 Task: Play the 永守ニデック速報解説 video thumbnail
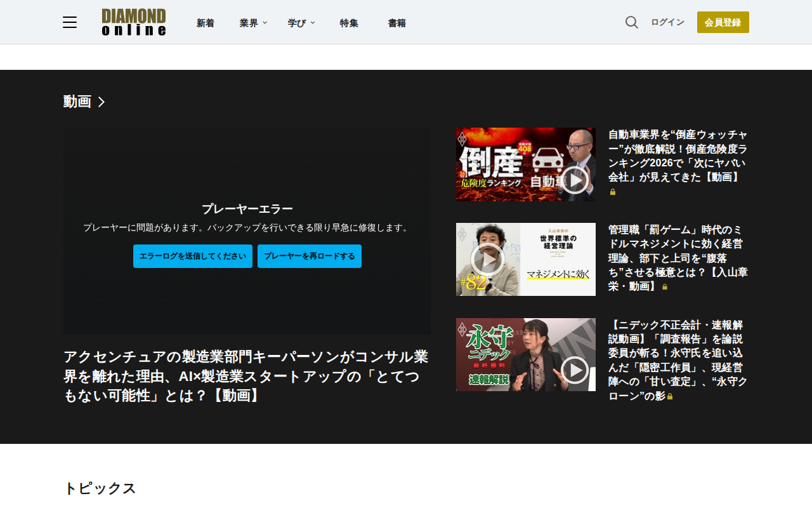525,354
